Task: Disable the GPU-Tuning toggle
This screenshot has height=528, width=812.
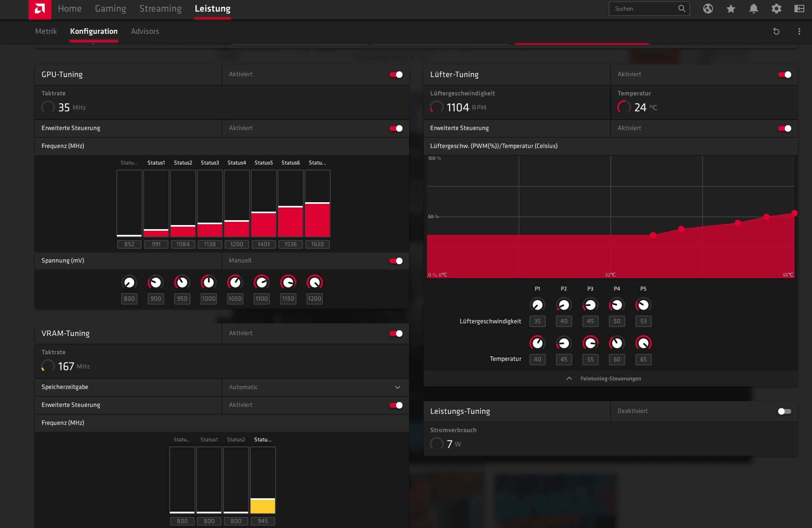Action: [396, 75]
